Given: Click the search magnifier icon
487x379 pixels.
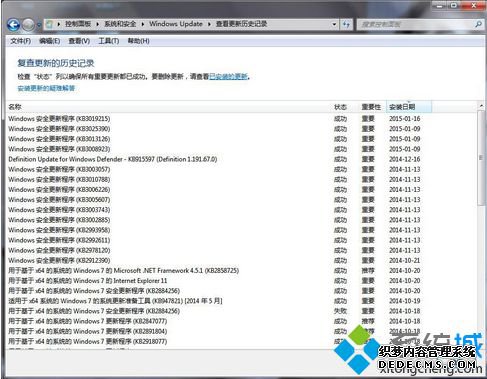Looking at the screenshot, I should (478, 24).
